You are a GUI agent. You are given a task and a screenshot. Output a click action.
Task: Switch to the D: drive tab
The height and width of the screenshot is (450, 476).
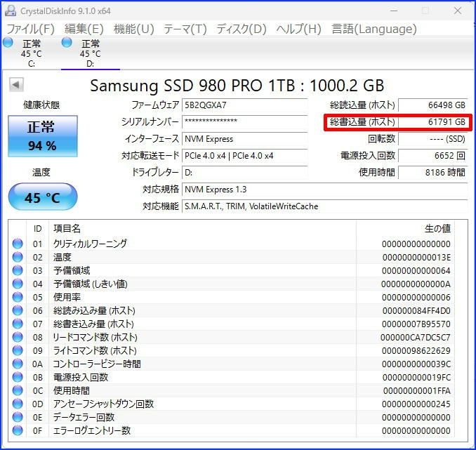tap(91, 53)
